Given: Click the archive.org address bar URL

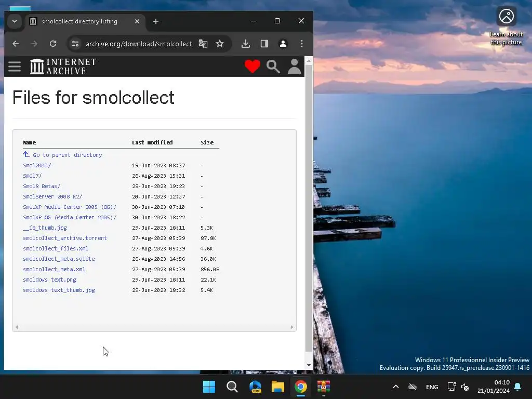Looking at the screenshot, I should point(139,44).
